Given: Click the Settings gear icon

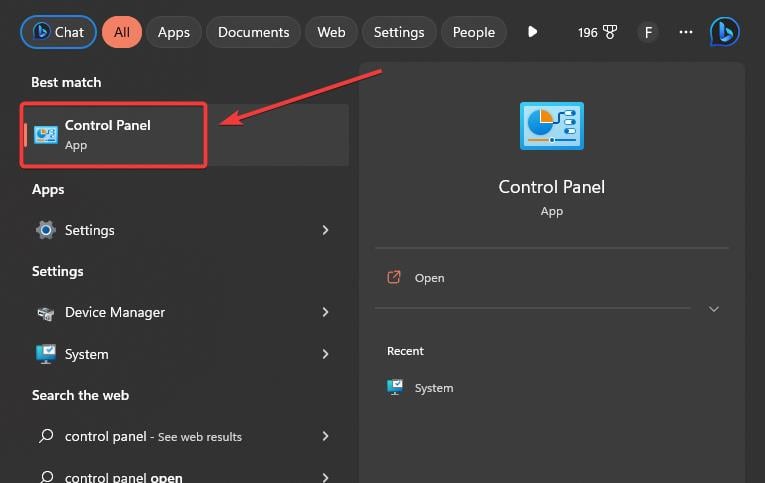Looking at the screenshot, I should point(46,230).
